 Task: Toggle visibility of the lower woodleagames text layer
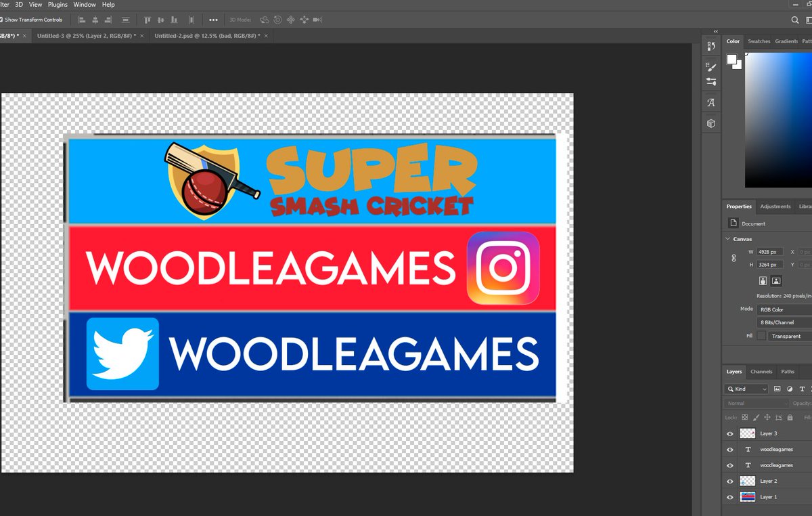(x=729, y=465)
